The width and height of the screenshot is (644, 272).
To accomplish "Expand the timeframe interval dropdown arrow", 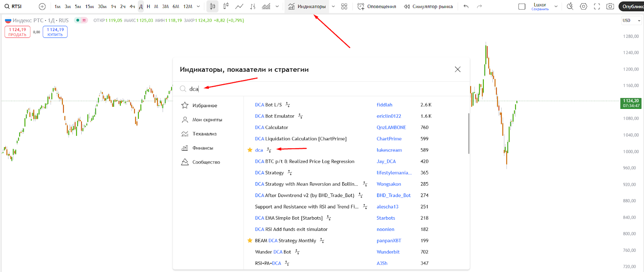I will [x=198, y=6].
